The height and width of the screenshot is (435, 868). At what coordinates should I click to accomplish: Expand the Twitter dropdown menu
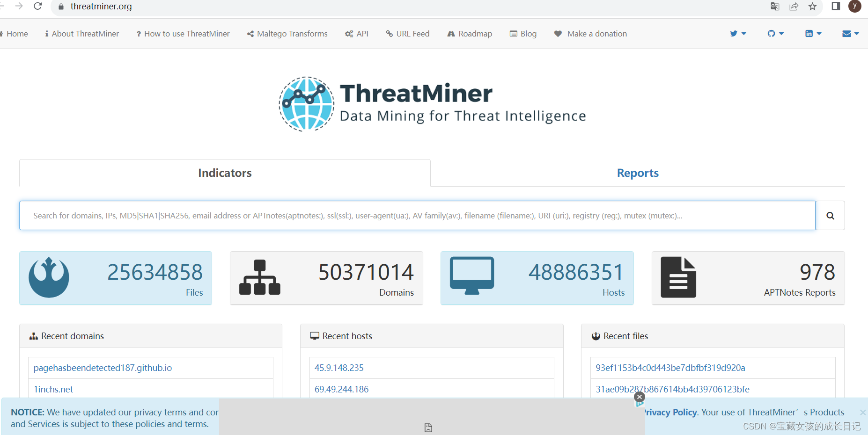click(738, 34)
